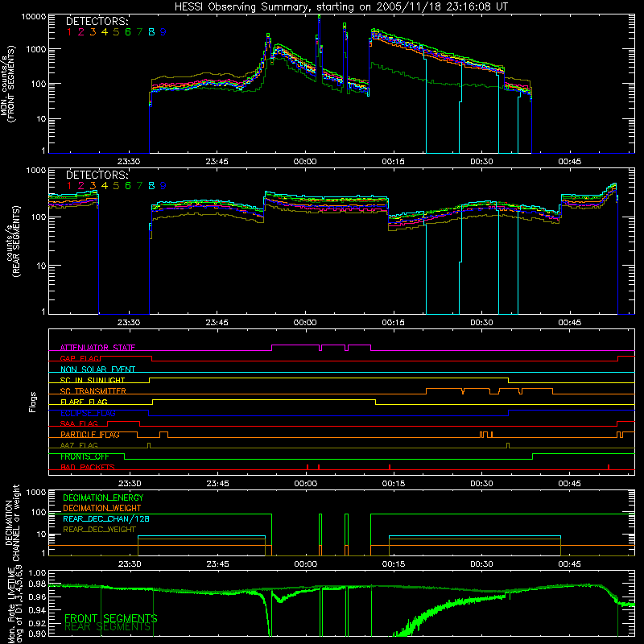
Task: Click the 0.94 tick on livetime axis
Action: coord(37,610)
